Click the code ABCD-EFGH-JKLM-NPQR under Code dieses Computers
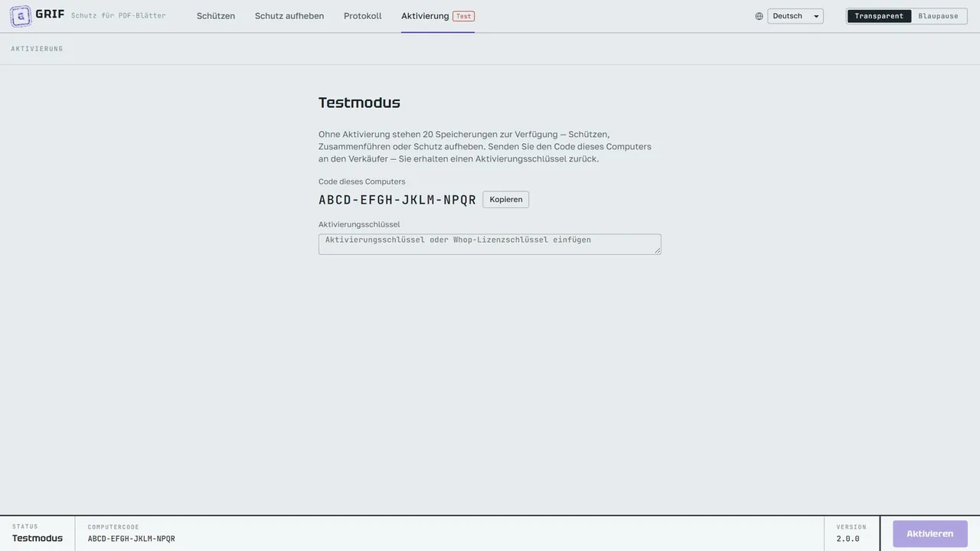The width and height of the screenshot is (980, 551). point(397,200)
